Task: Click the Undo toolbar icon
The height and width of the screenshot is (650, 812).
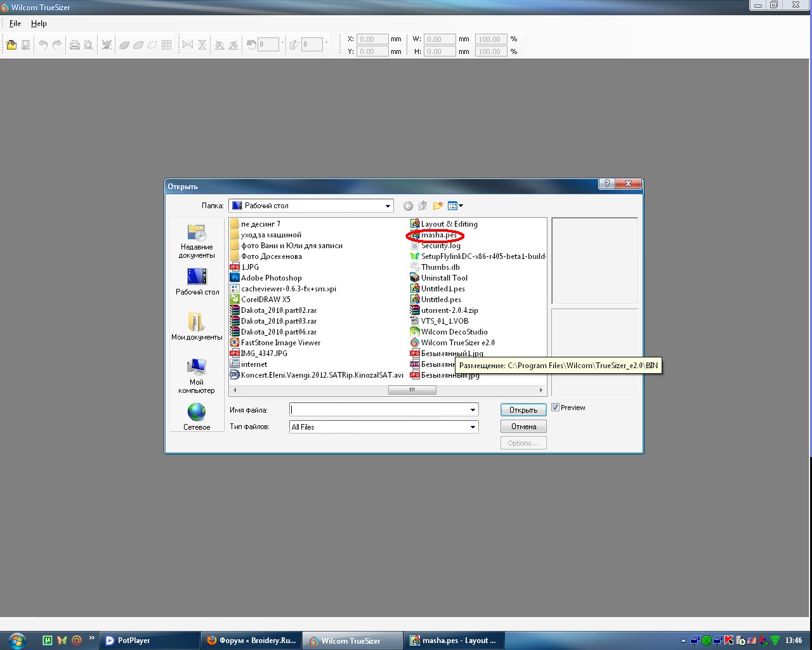Action: [43, 44]
